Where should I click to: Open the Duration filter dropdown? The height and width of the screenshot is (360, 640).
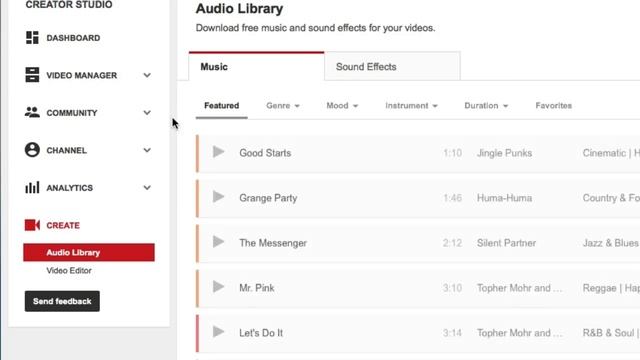[486, 106]
